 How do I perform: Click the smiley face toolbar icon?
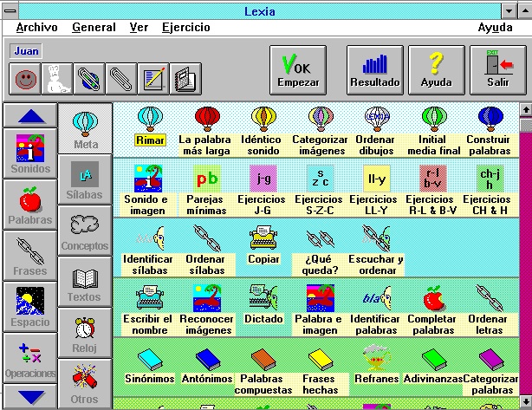coord(25,79)
